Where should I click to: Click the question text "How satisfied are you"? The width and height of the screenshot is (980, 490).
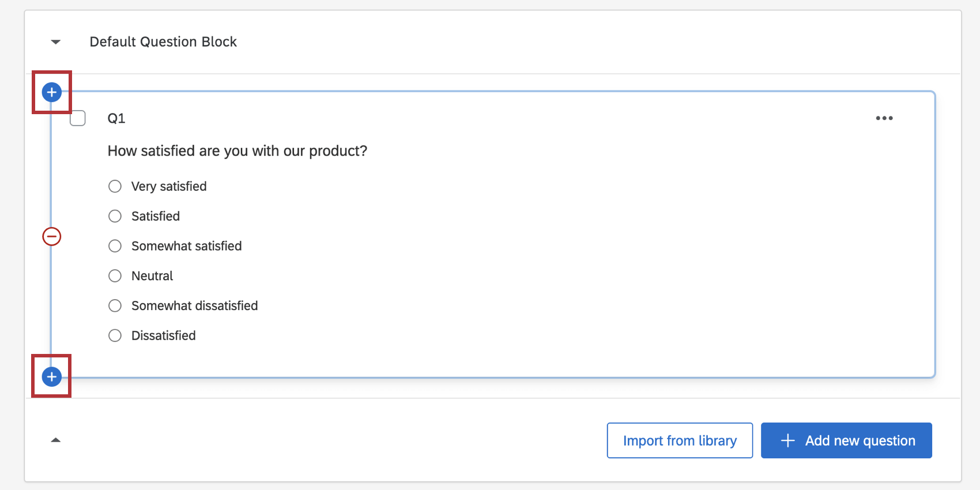237,151
